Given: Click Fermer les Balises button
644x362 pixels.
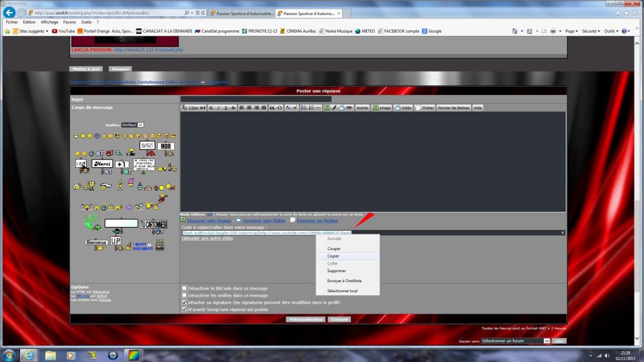Looking at the screenshot, I should [x=453, y=107].
